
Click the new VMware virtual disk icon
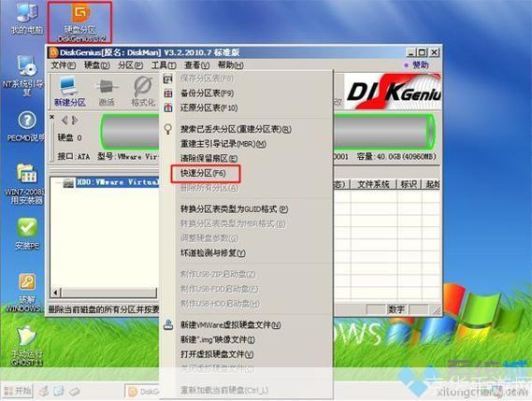pyautogui.click(x=168, y=324)
